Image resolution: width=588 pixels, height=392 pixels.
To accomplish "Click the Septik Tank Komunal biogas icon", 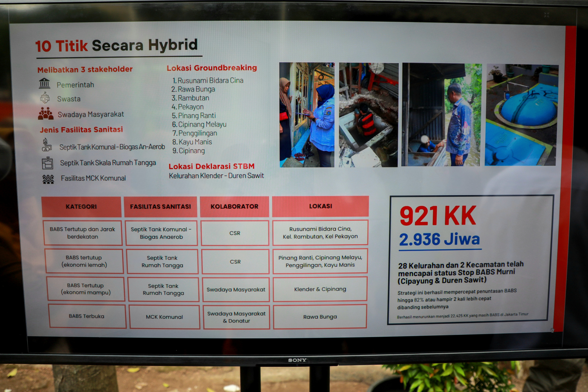I will (46, 145).
